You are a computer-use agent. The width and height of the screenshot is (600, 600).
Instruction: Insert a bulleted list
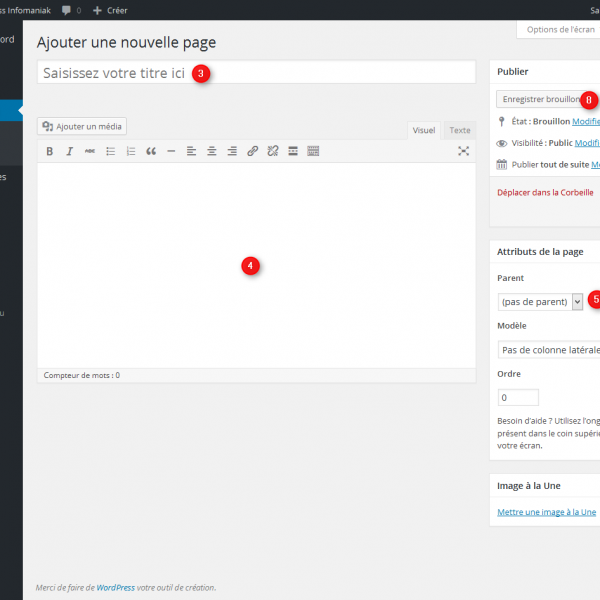click(x=111, y=151)
